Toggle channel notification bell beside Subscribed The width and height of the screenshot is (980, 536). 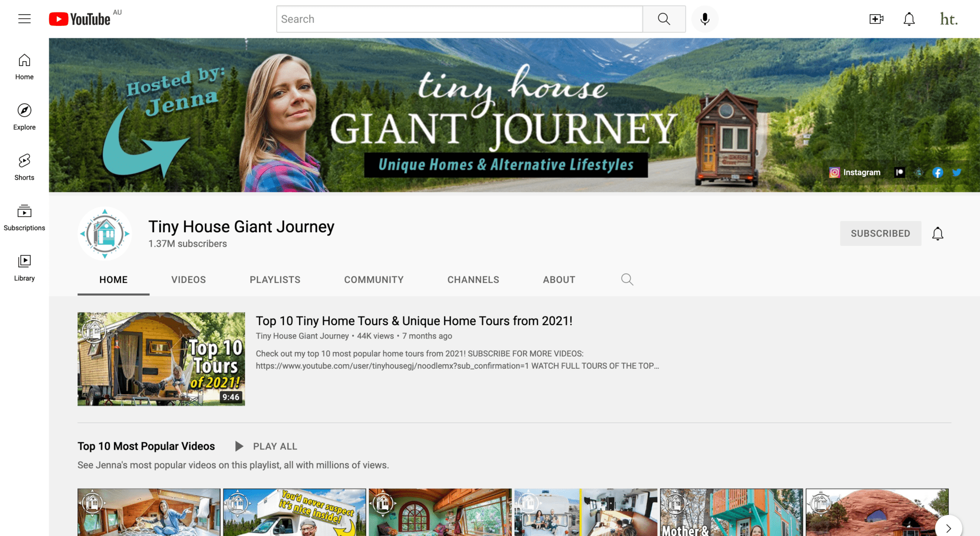coord(938,233)
